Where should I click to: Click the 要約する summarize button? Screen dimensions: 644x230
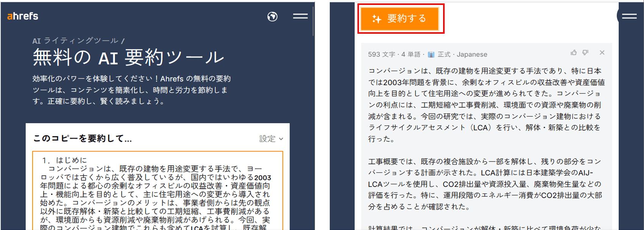point(400,19)
